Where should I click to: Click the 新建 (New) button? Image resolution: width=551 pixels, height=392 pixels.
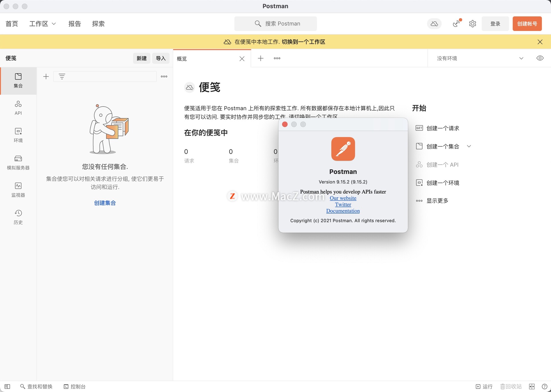(141, 58)
